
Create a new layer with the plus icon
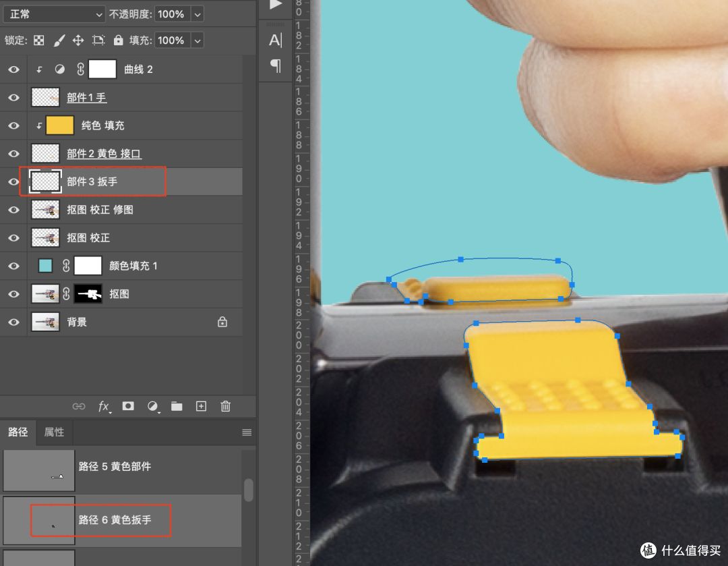point(201,406)
